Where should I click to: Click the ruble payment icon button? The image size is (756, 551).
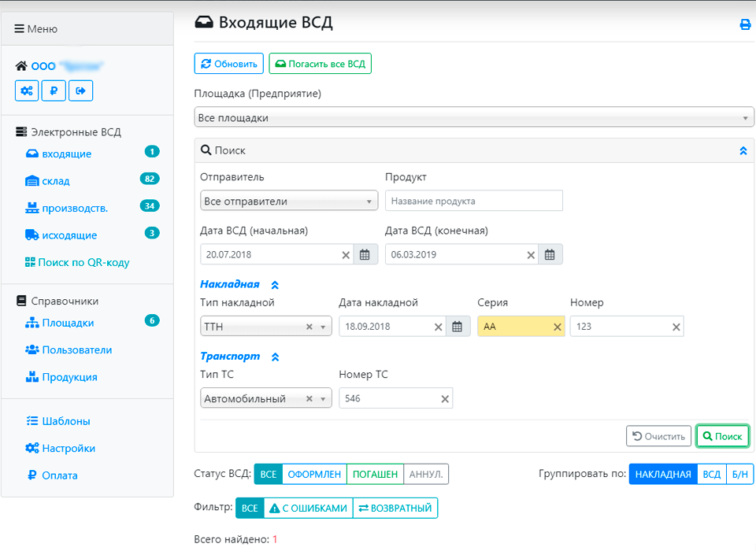pos(54,91)
